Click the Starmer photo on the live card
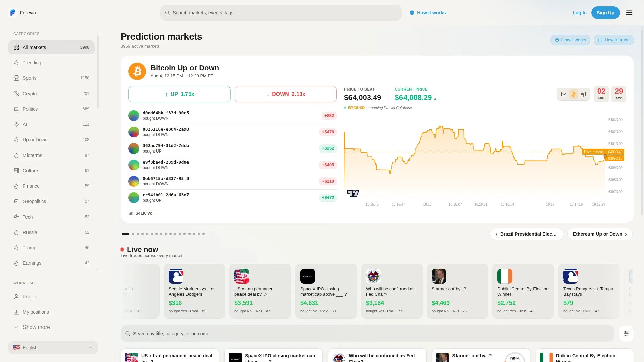Viewport: 644px width, 362px height. (x=439, y=276)
